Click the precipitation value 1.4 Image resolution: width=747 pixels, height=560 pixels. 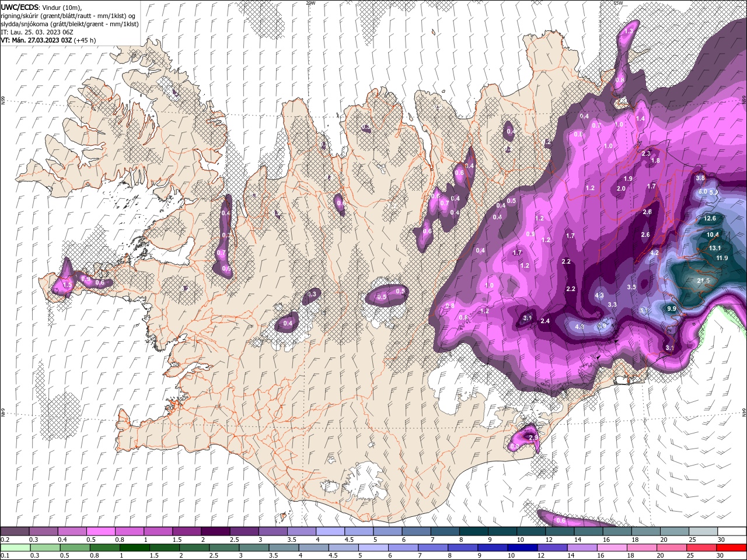[640, 118]
